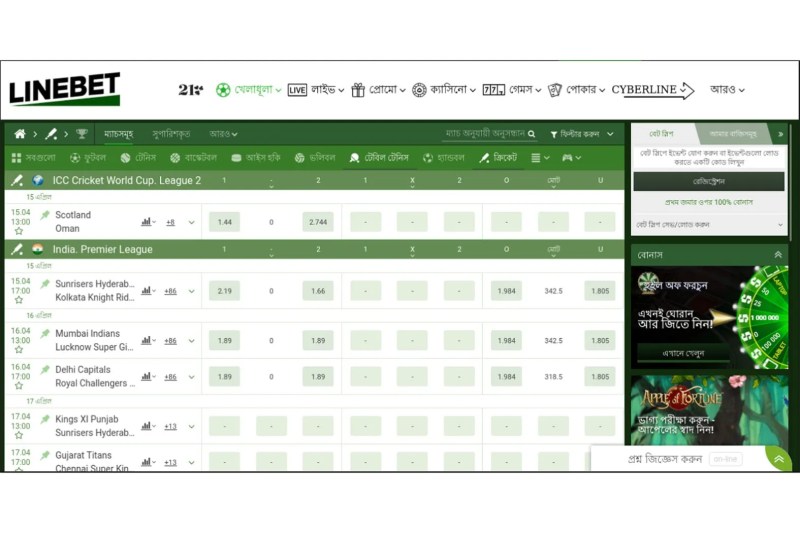Favorite the Scotland vs Oman match star
Screen dimensions: 800x533
[x=44, y=215]
